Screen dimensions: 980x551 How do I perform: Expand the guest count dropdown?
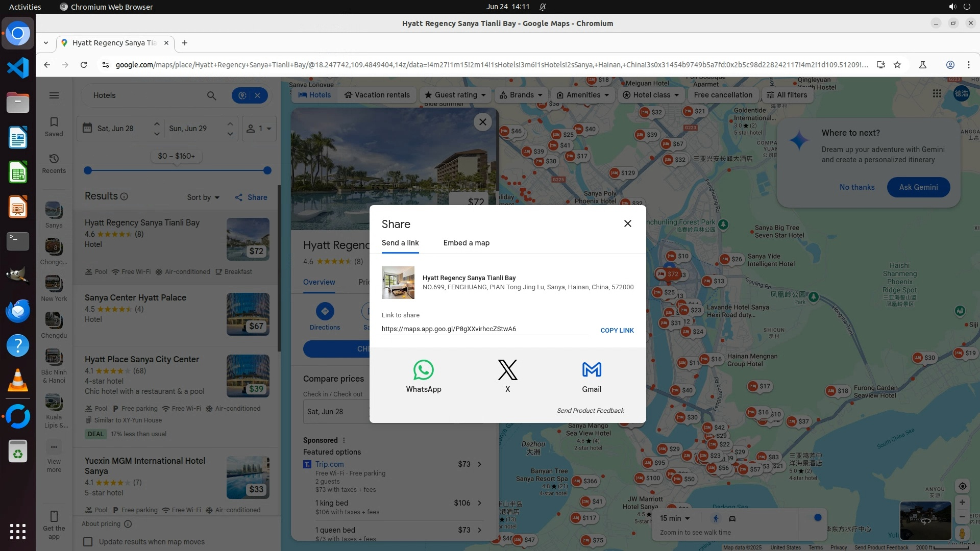259,129
